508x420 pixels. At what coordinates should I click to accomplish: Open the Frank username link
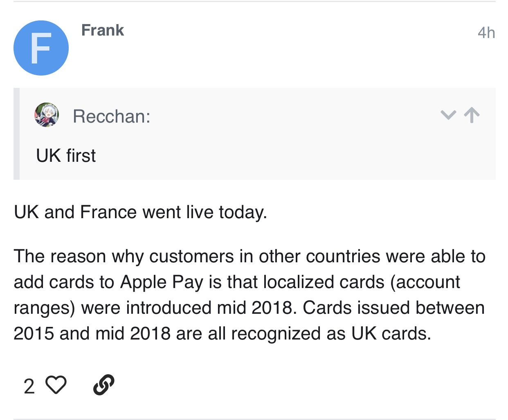(x=102, y=30)
